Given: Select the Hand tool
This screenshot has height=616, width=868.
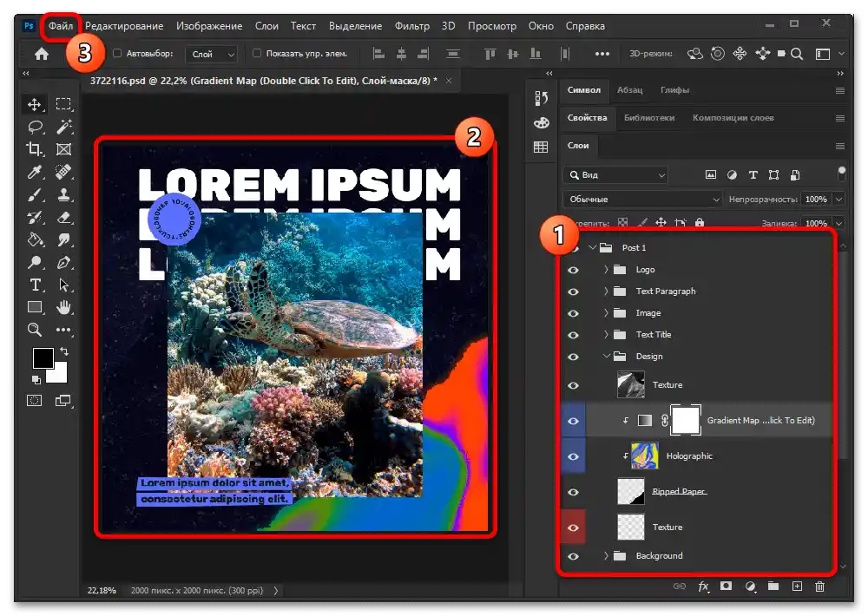Looking at the screenshot, I should (63, 307).
